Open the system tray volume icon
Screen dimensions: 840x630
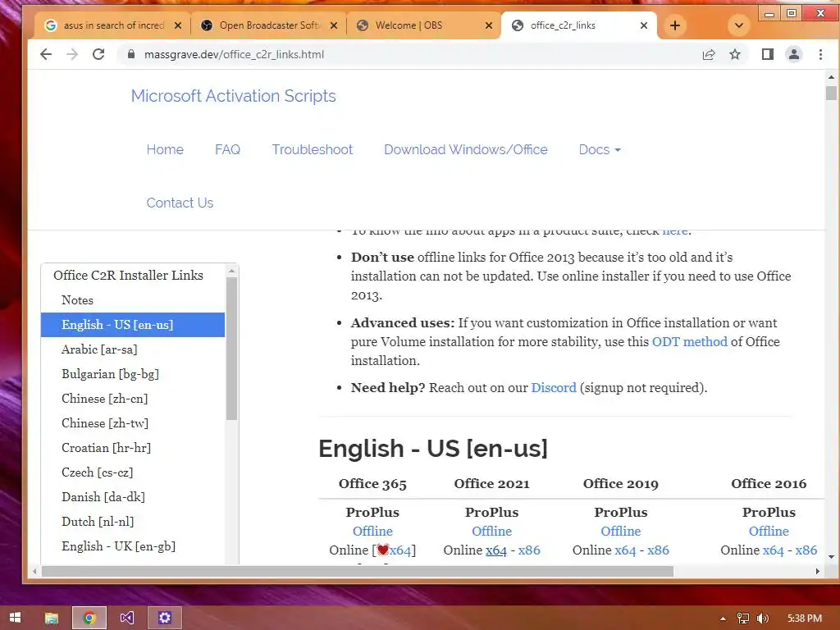[762, 619]
